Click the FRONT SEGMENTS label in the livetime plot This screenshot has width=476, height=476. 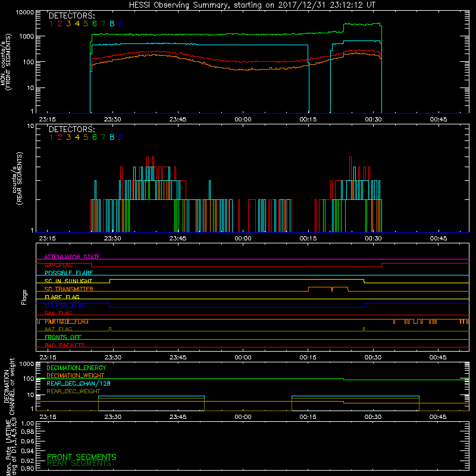click(82, 457)
